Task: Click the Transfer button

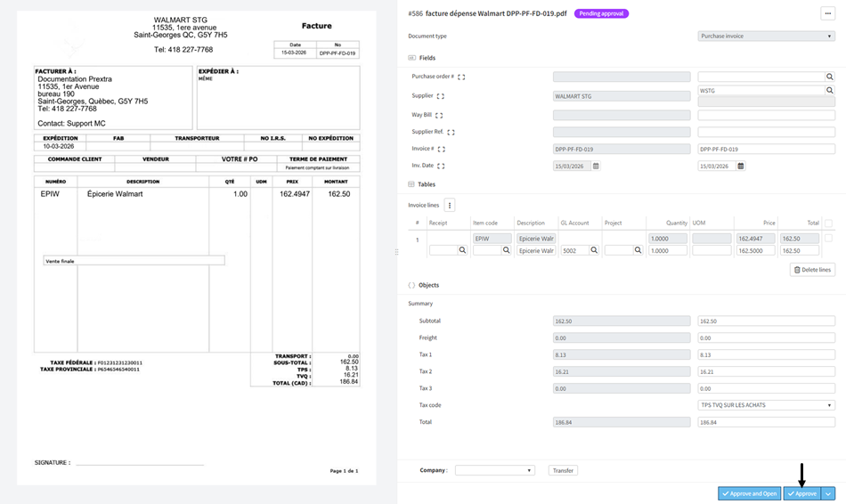Action: pos(563,470)
